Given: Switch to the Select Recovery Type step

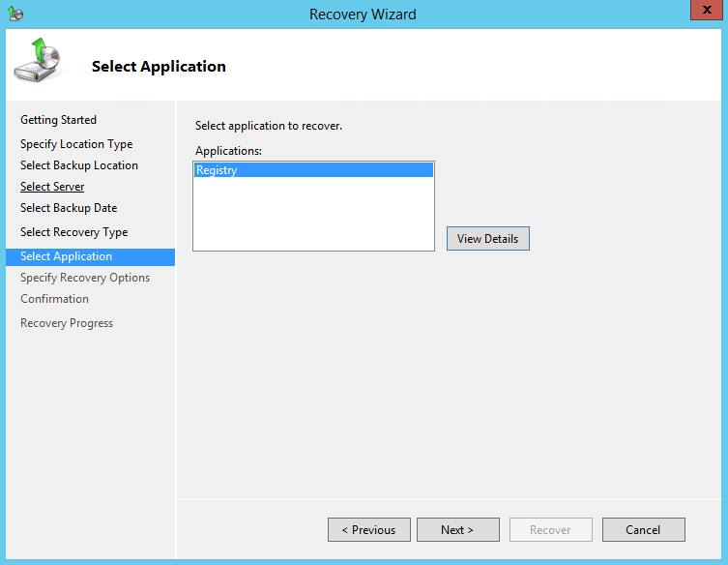Looking at the screenshot, I should [74, 232].
